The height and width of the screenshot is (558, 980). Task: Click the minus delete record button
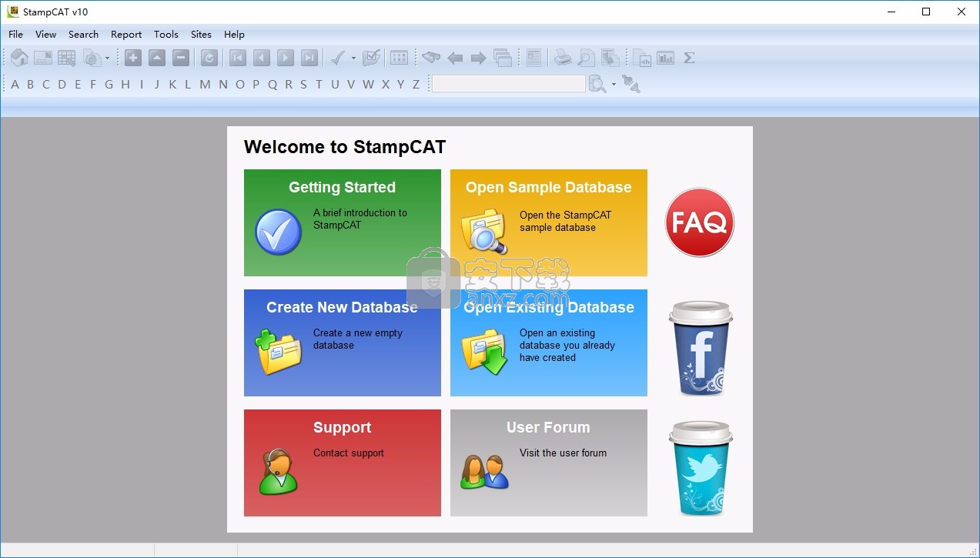coord(181,58)
